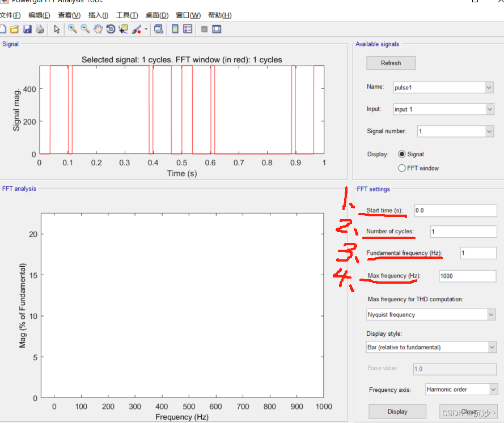
Task: Open the brush color dropdown arrow
Action: pyautogui.click(x=146, y=29)
